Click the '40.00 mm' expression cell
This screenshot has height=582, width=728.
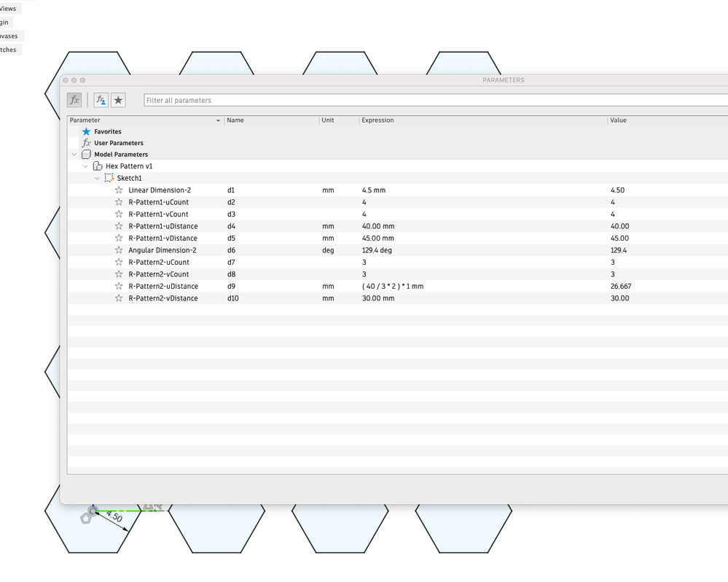coord(378,226)
